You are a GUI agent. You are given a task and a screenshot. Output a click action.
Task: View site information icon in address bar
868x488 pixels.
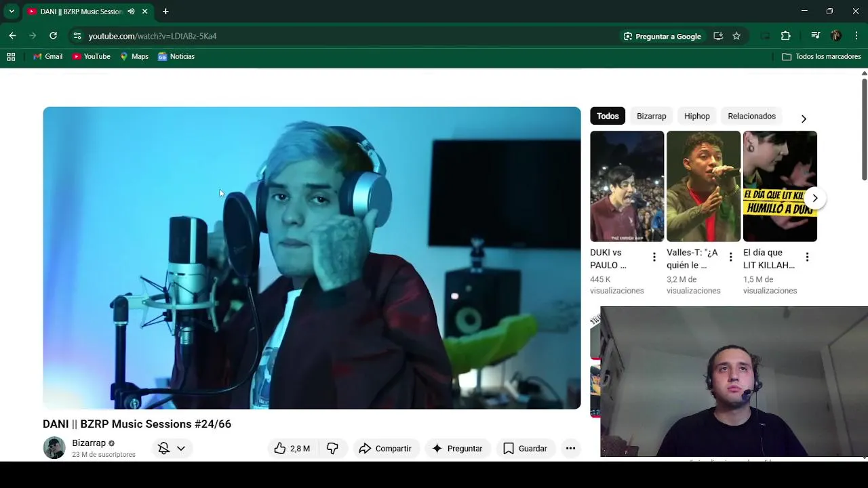point(77,36)
